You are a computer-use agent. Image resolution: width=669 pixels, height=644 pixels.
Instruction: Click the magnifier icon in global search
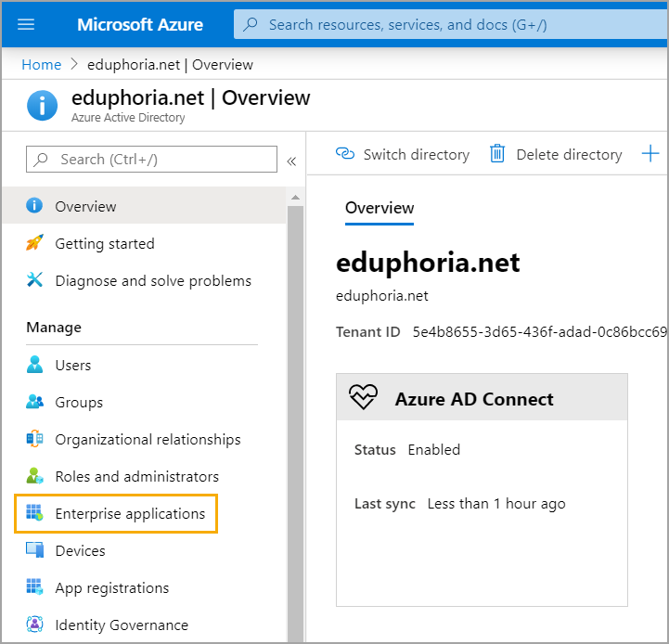pos(251,24)
